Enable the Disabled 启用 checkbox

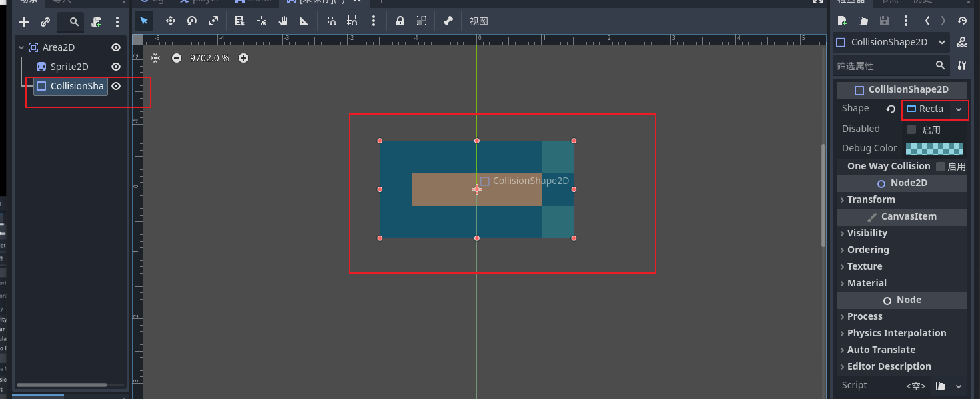pos(911,129)
